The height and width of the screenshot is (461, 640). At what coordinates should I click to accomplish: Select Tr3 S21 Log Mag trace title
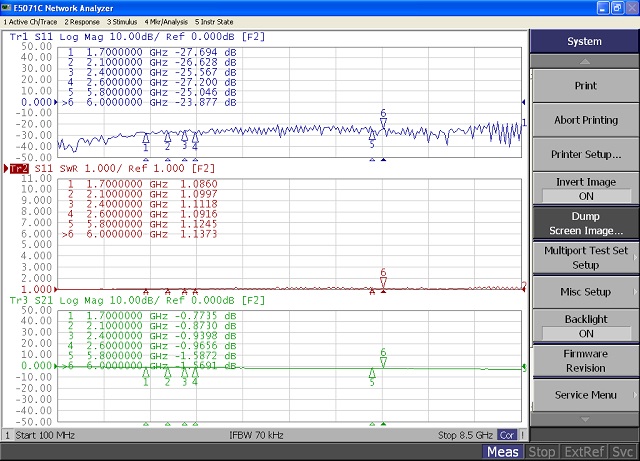pyautogui.click(x=137, y=301)
